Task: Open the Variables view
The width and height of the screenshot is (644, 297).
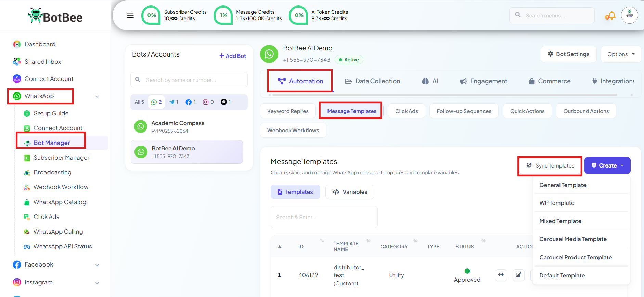Action: coord(350,192)
